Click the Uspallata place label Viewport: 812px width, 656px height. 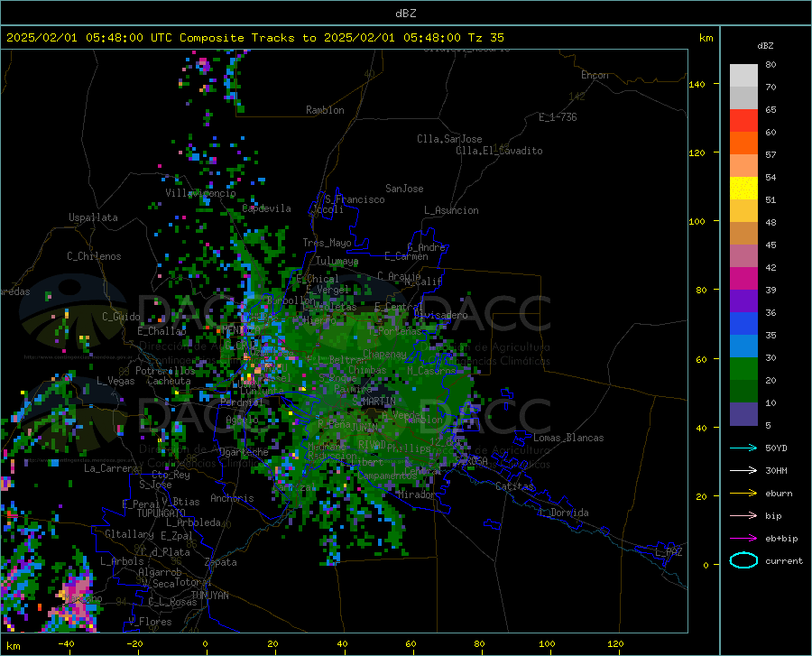pos(93,217)
